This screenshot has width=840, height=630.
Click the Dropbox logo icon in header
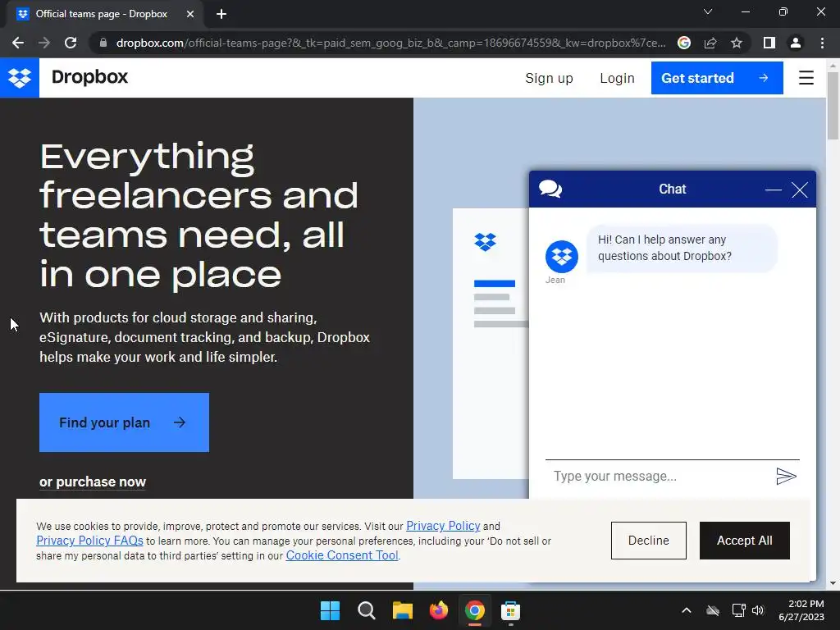[20, 78]
